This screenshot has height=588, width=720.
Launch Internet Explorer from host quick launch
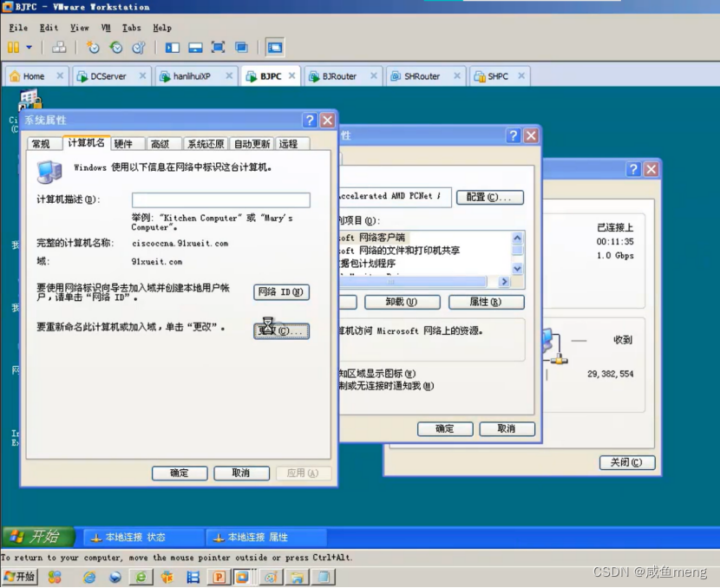89,578
